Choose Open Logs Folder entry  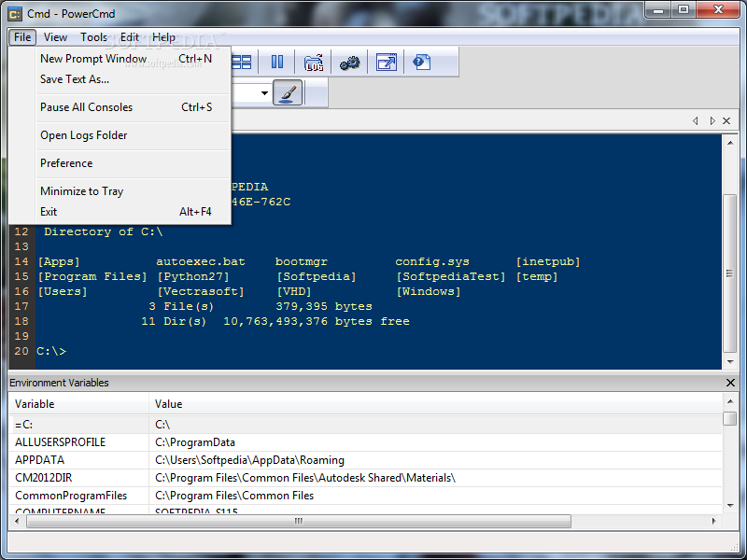pyautogui.click(x=126, y=135)
